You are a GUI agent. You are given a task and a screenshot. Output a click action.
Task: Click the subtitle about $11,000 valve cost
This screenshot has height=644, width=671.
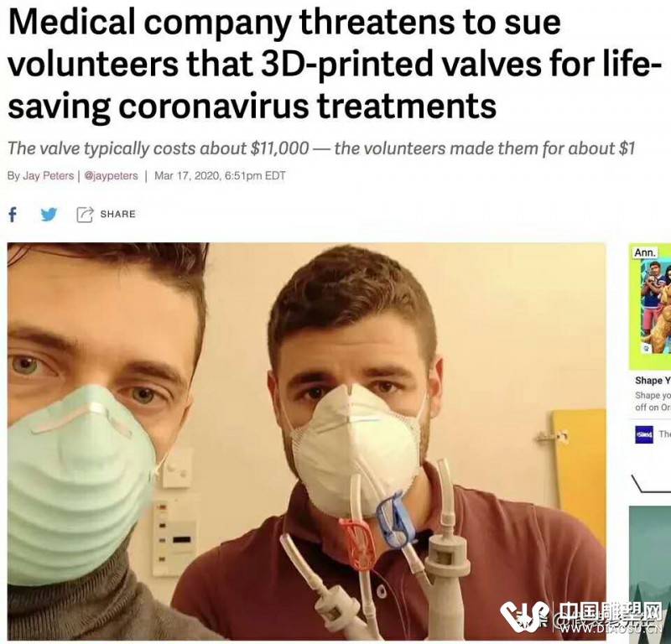point(321,148)
